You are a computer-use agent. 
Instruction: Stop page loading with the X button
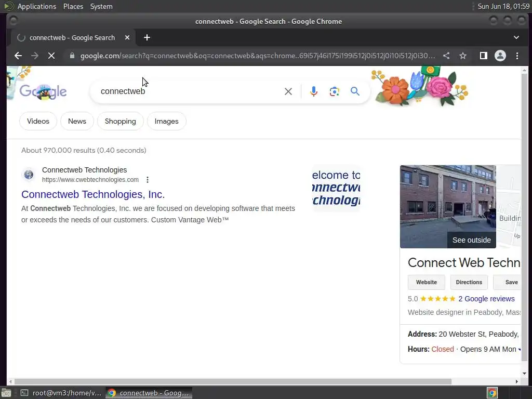point(51,56)
